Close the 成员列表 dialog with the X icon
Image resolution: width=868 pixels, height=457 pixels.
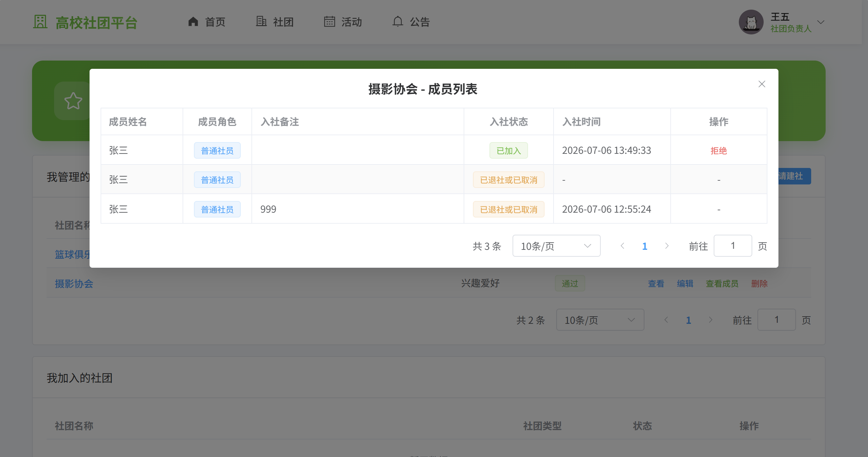[x=762, y=84]
